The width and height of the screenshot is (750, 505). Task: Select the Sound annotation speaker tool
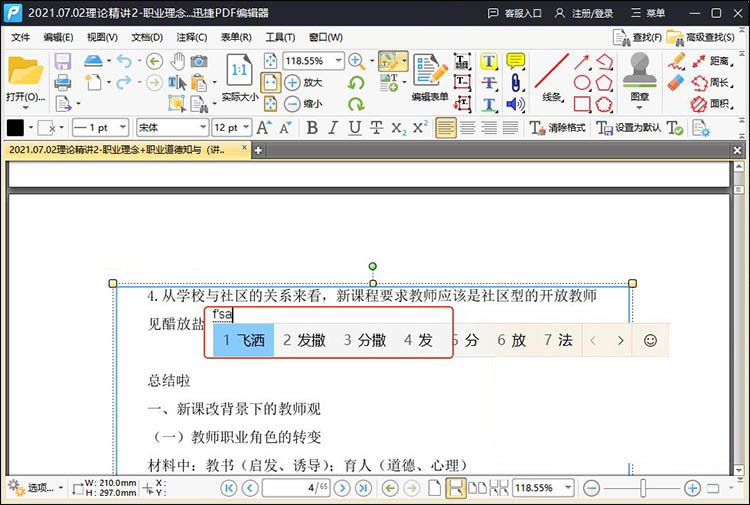click(x=515, y=104)
